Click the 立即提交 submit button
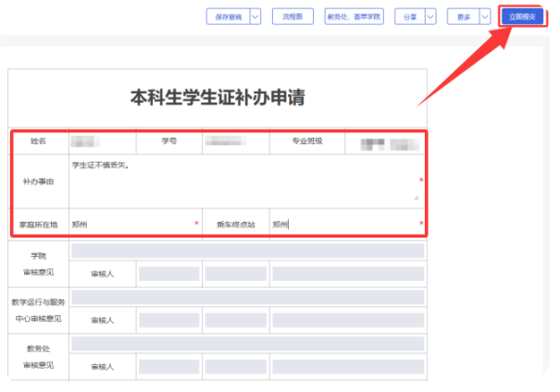Image resolution: width=560 pixels, height=392 pixels. pyautogui.click(x=522, y=17)
